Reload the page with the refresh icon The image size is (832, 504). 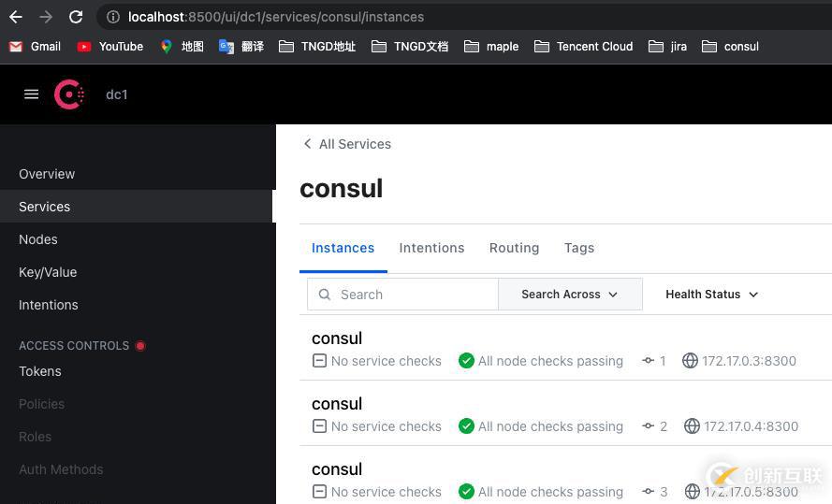click(76, 17)
